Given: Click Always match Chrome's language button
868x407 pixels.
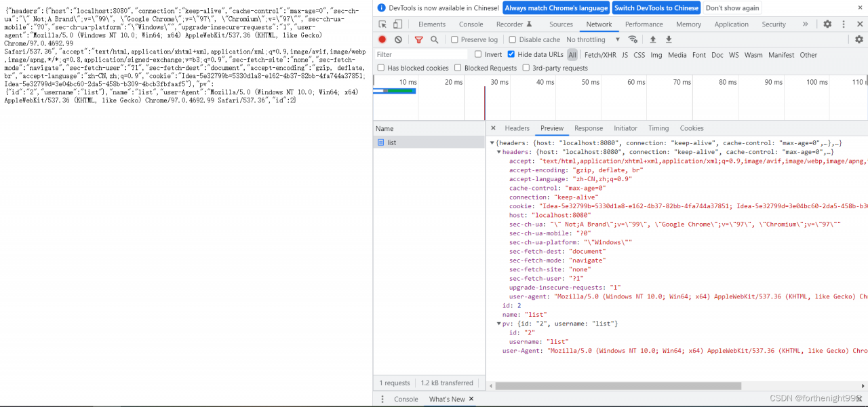Looking at the screenshot, I should (555, 8).
